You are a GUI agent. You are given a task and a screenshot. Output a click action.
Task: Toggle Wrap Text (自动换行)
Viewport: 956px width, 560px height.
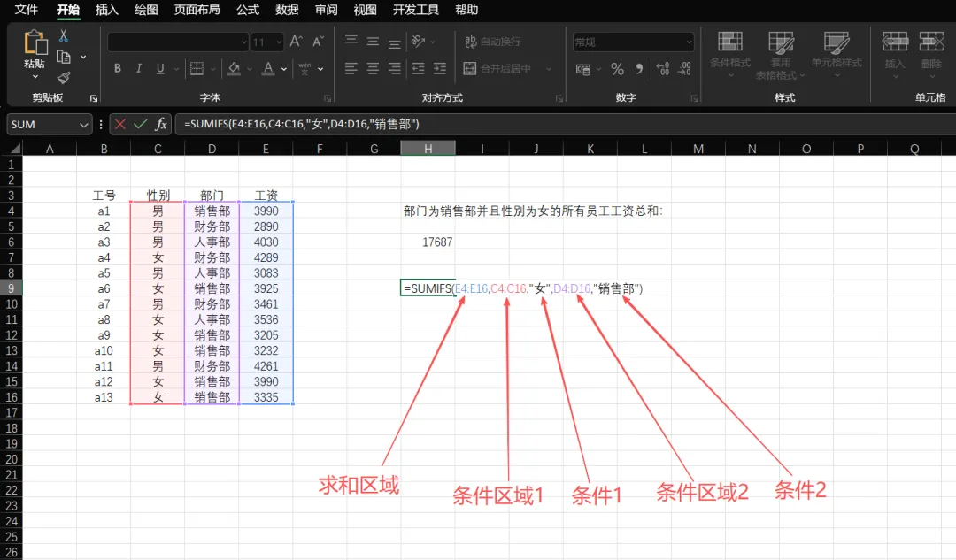click(x=493, y=42)
